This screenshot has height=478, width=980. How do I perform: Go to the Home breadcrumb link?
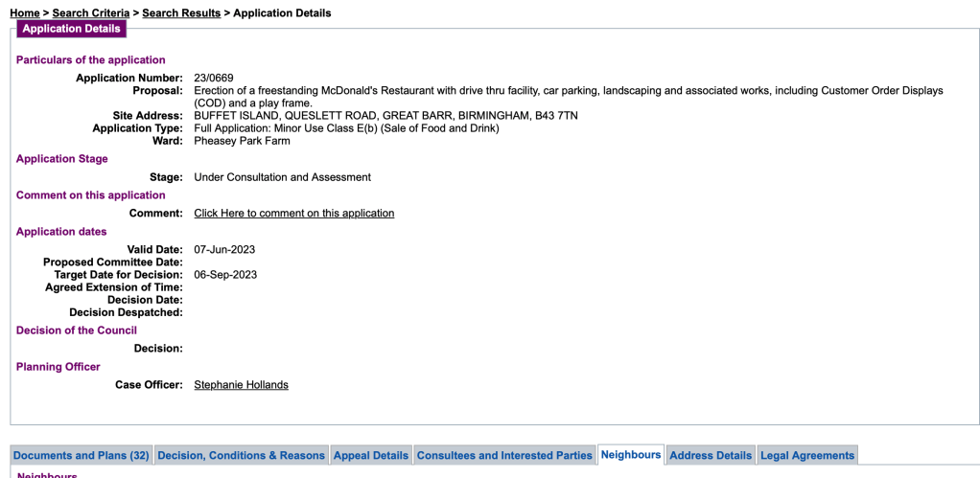pyautogui.click(x=25, y=13)
